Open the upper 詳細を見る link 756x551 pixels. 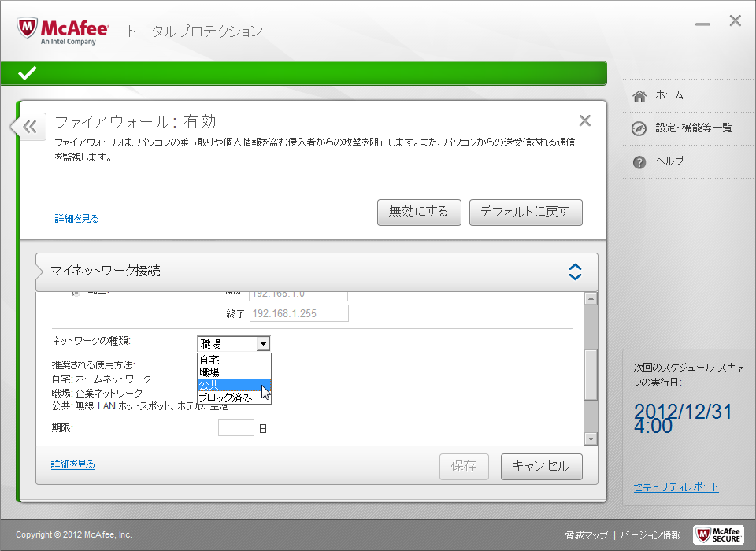[76, 218]
